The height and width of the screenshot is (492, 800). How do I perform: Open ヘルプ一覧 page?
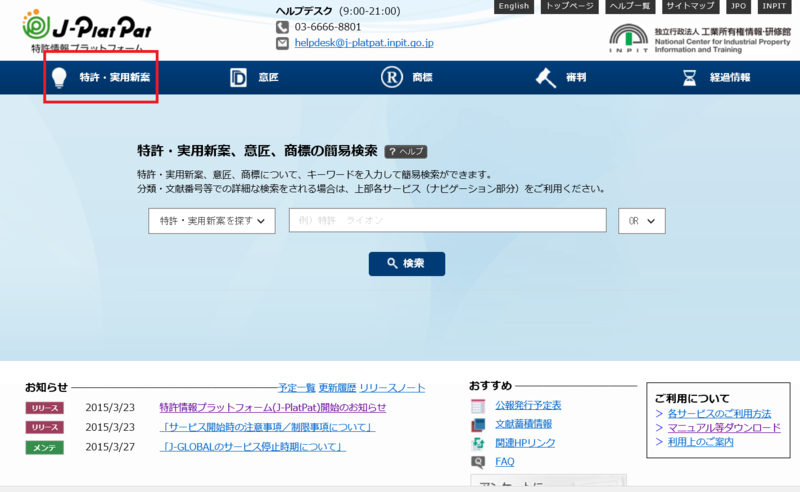tap(630, 6)
